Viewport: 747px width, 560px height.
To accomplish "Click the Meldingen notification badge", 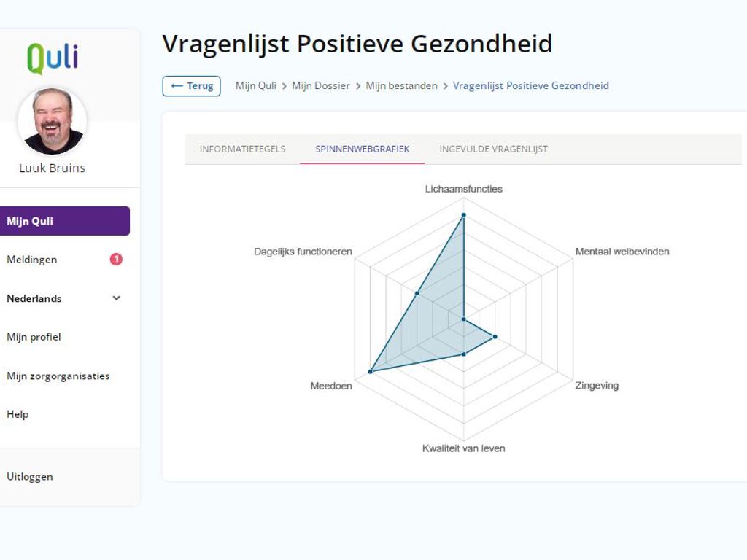I will (x=116, y=259).
